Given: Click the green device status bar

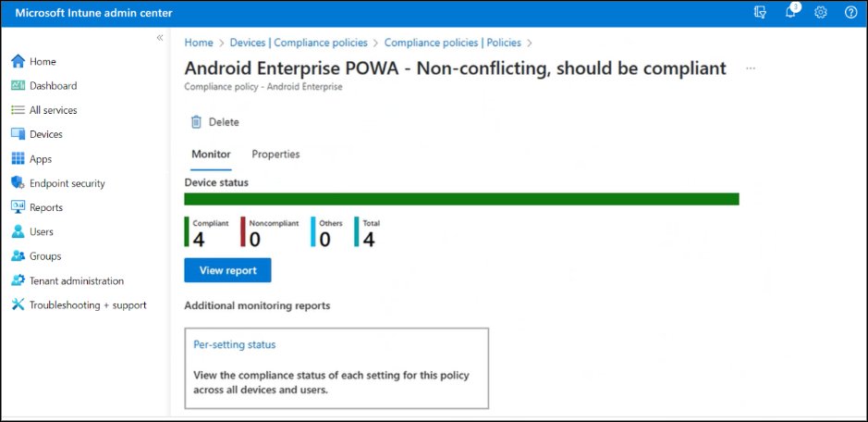Looking at the screenshot, I should coord(461,199).
